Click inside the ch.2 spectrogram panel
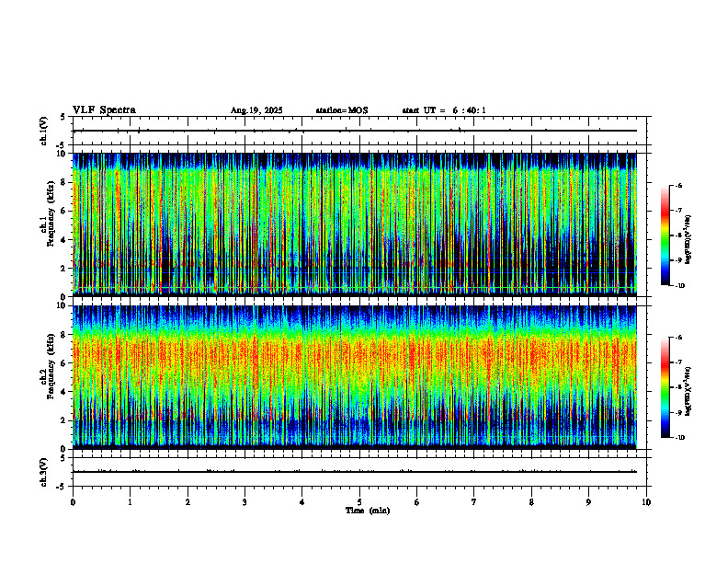 (355, 377)
